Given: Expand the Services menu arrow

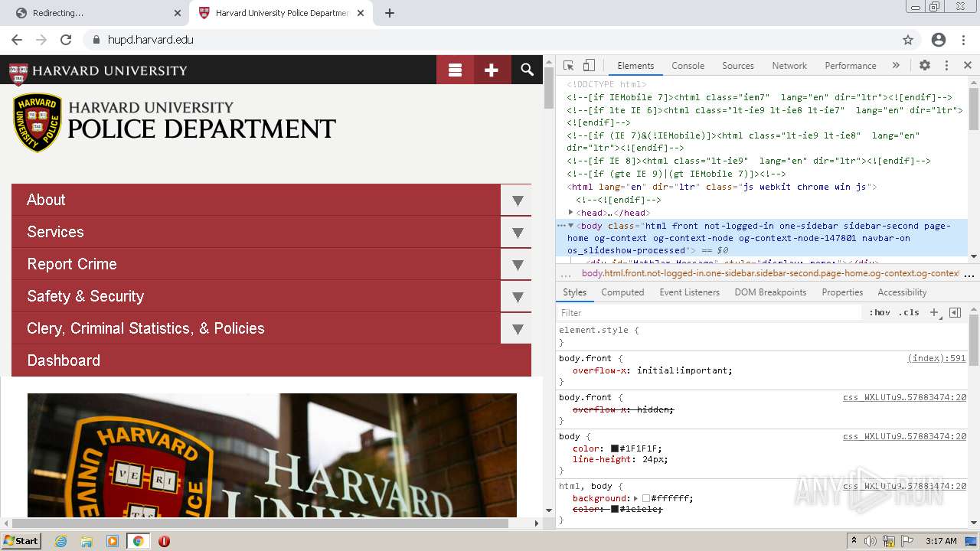Looking at the screenshot, I should pos(517,232).
